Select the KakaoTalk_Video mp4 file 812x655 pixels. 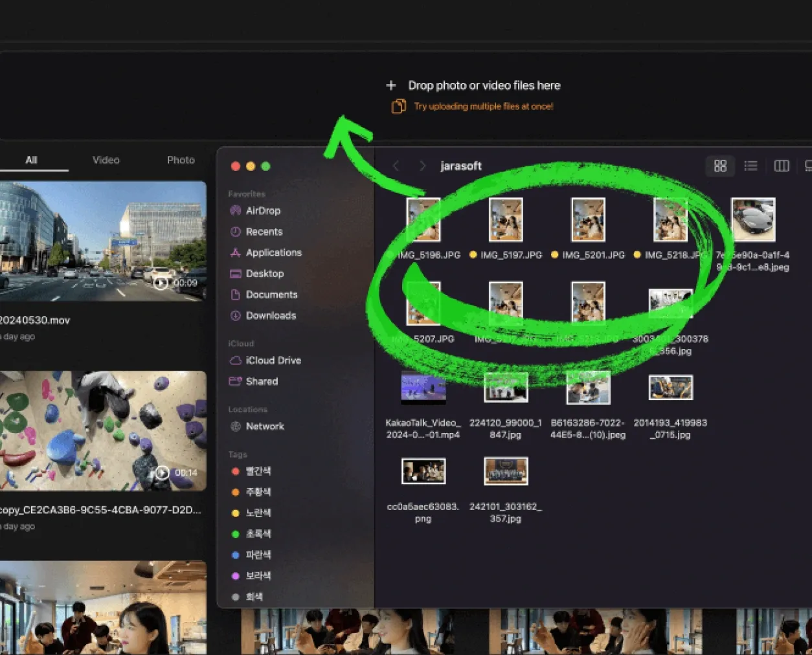point(423,388)
